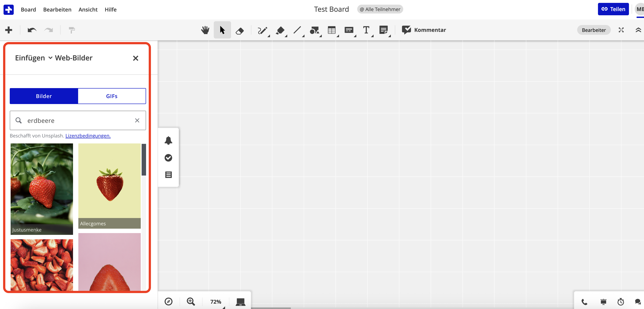Add a sticky note tool
The width and height of the screenshot is (644, 309).
pyautogui.click(x=383, y=30)
